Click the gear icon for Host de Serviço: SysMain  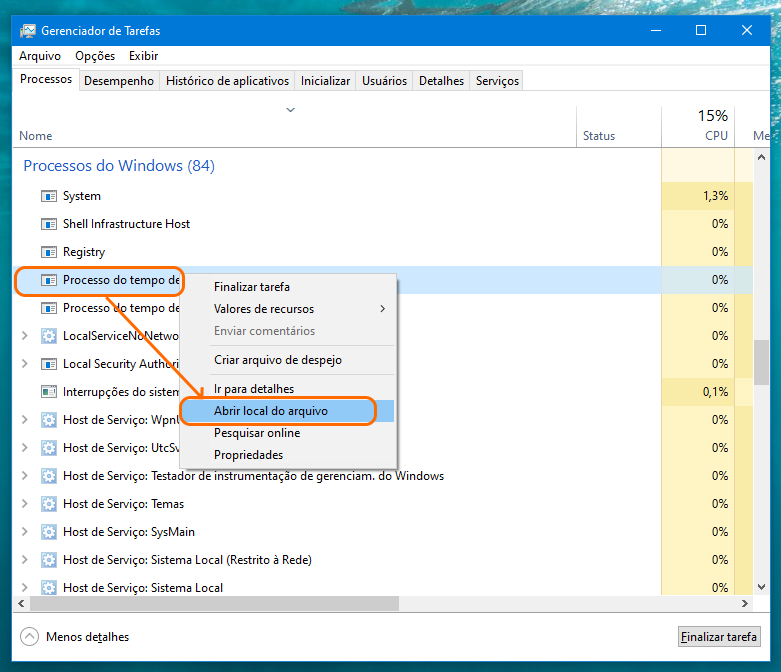tap(48, 532)
